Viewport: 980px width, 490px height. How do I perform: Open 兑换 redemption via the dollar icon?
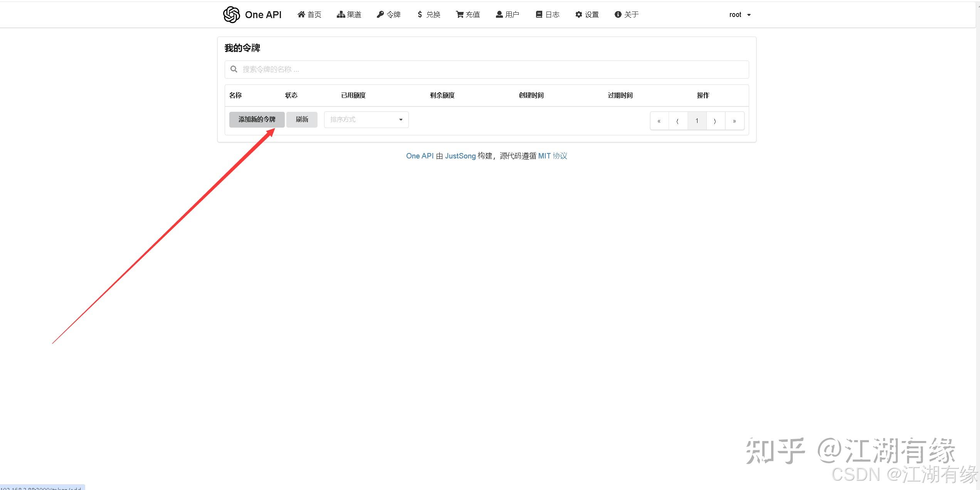point(420,14)
